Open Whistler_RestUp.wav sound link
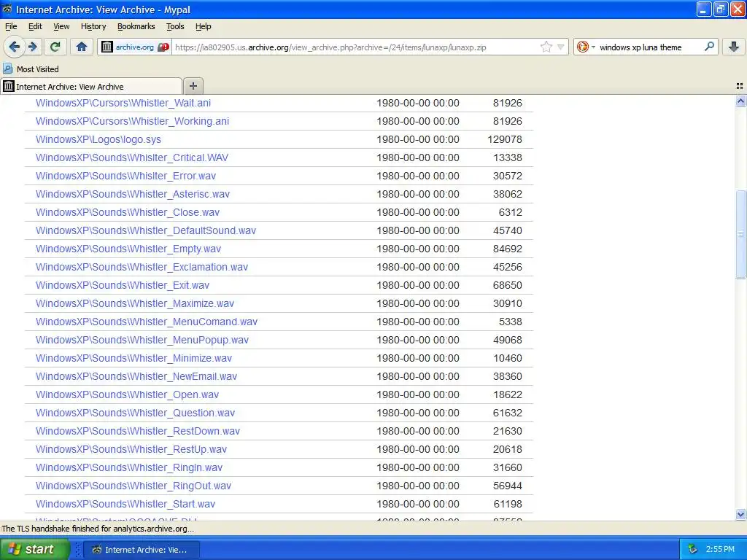Viewport: 747px width, 560px height. pos(131,449)
